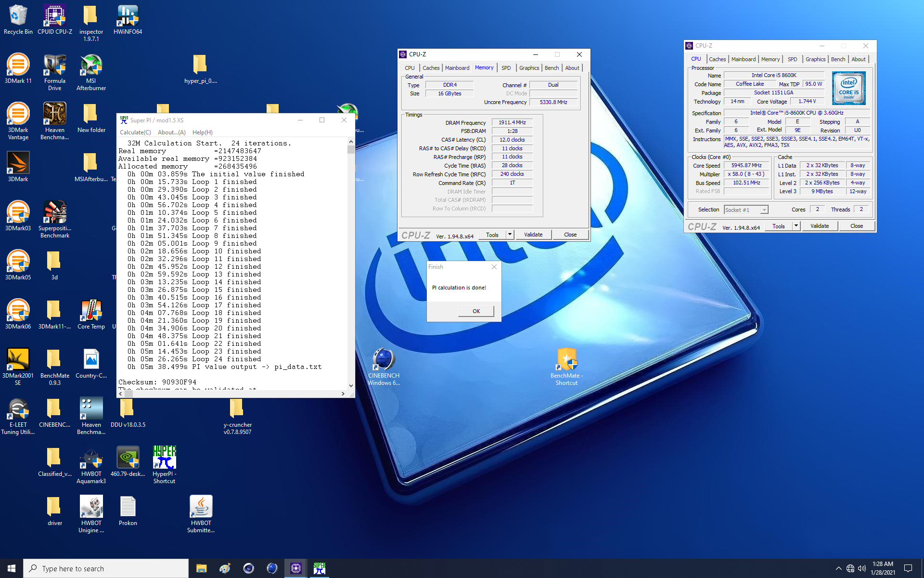Open Bench tab in right CPU-Z window
The image size is (924, 578).
pos(838,59)
